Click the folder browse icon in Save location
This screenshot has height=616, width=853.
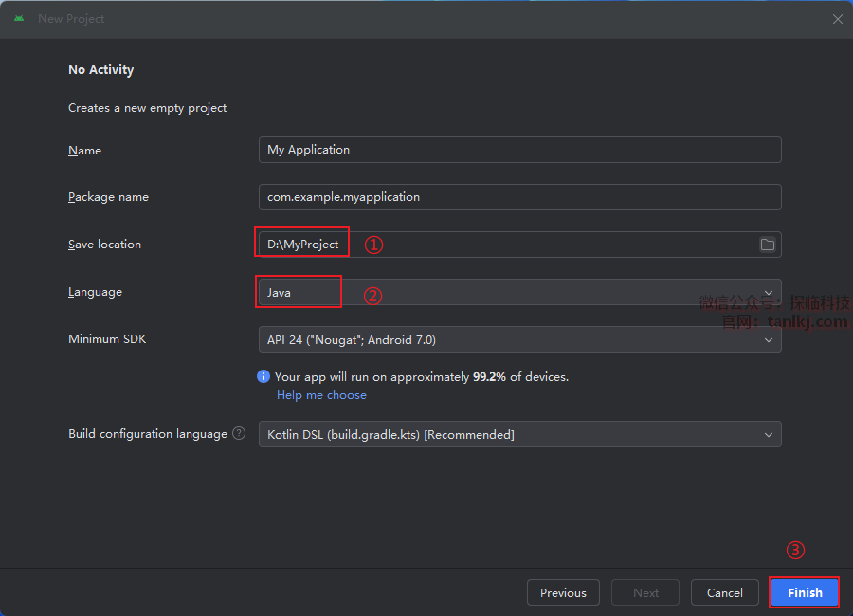click(768, 245)
